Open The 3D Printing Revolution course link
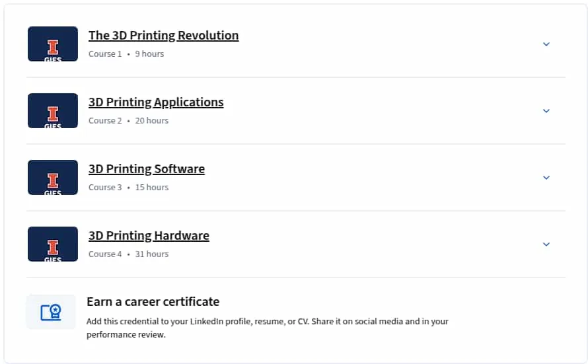The image size is (588, 364). [x=163, y=35]
